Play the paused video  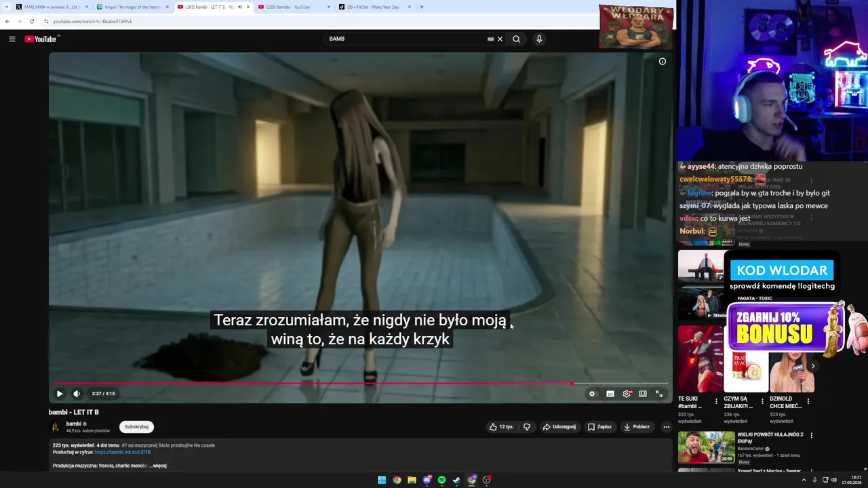coord(60,394)
